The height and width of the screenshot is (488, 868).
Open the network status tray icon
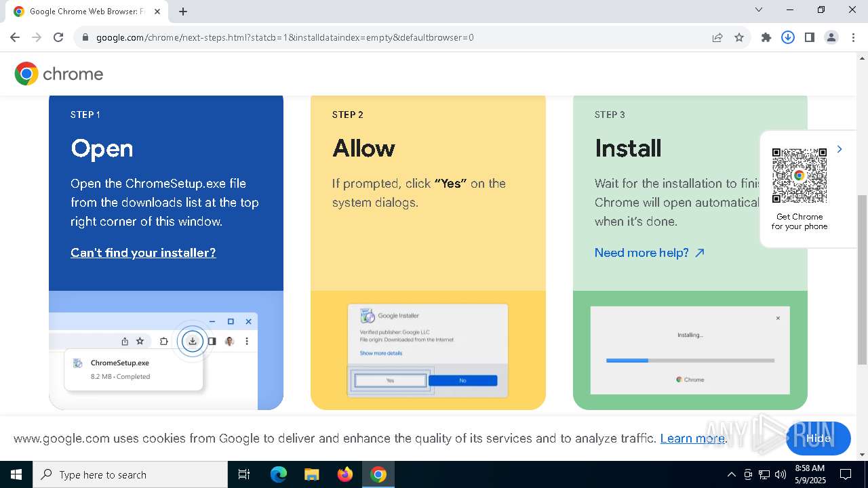pyautogui.click(x=764, y=474)
